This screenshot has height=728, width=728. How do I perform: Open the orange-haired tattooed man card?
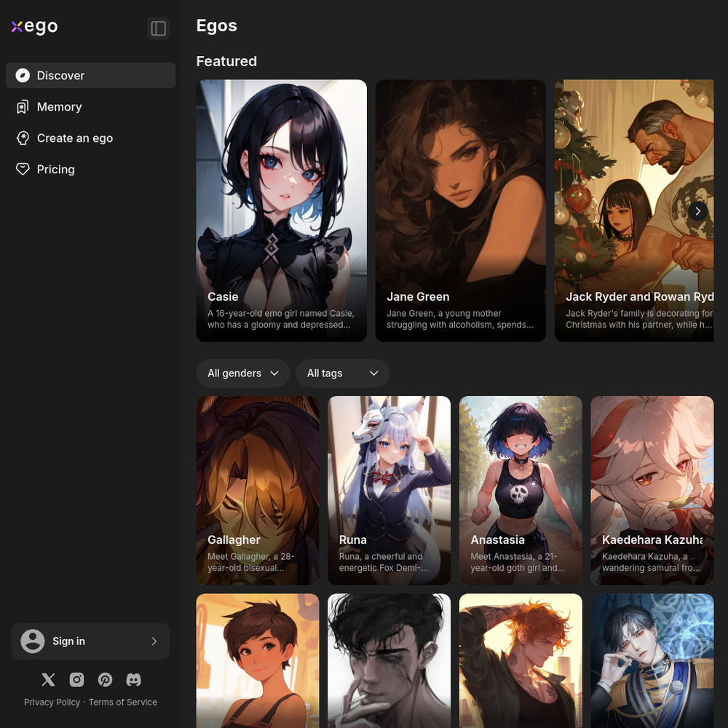(x=521, y=661)
